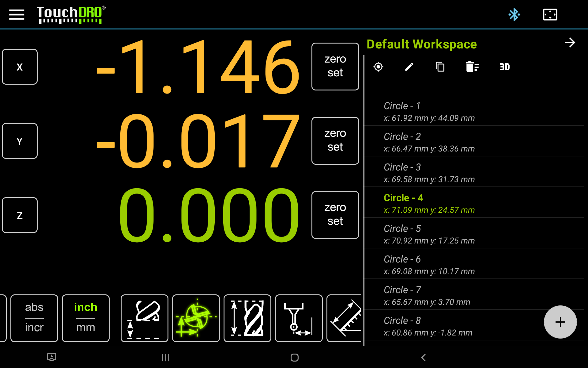Viewport: 588px width, 368px height.
Task: Click the target locate point icon
Action: point(378,67)
